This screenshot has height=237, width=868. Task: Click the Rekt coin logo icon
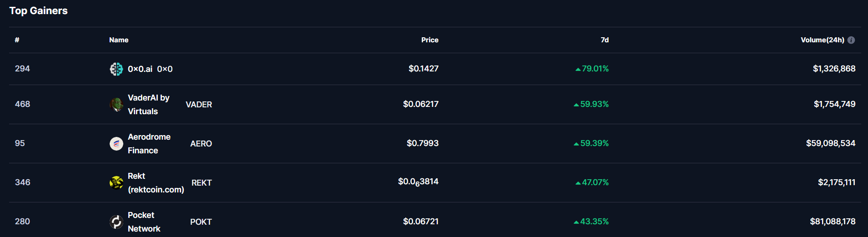[x=116, y=183]
